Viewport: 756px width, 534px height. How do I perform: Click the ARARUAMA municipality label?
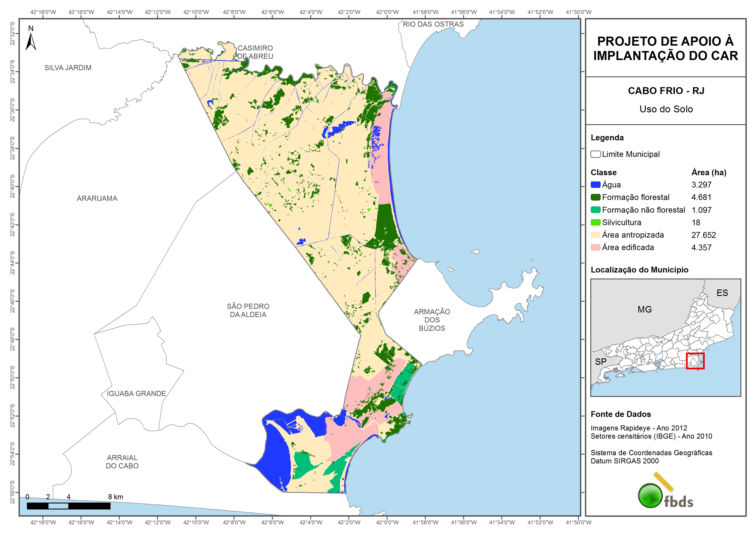97,198
